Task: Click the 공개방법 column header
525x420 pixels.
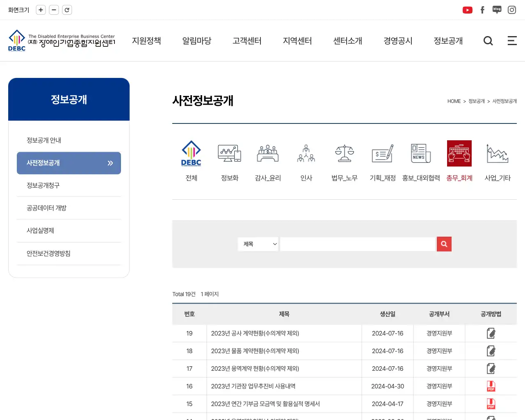Action: (x=491, y=314)
